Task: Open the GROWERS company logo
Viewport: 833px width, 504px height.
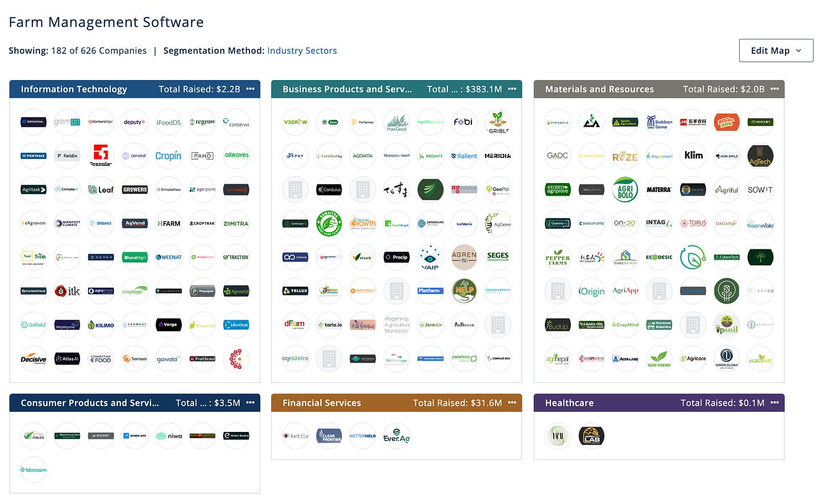Action: [x=134, y=189]
